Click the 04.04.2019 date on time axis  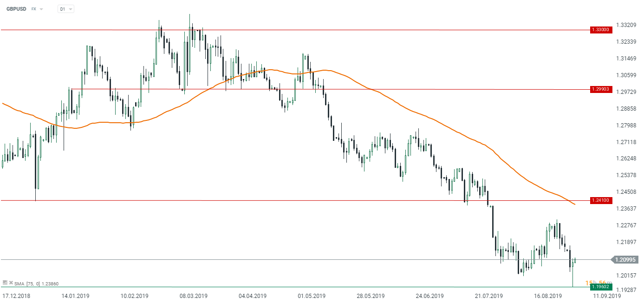pyautogui.click(x=254, y=296)
